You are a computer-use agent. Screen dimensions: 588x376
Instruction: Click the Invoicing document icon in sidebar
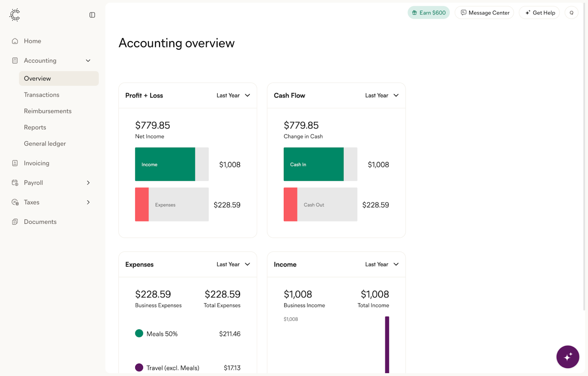15,163
